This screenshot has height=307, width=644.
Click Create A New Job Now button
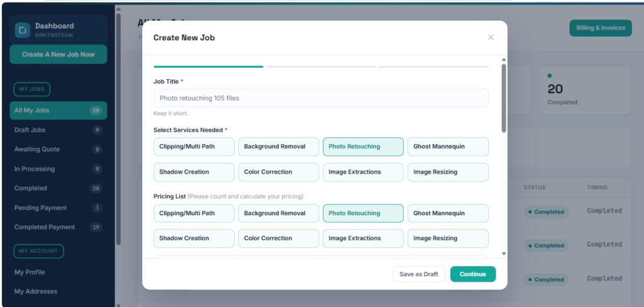click(58, 54)
